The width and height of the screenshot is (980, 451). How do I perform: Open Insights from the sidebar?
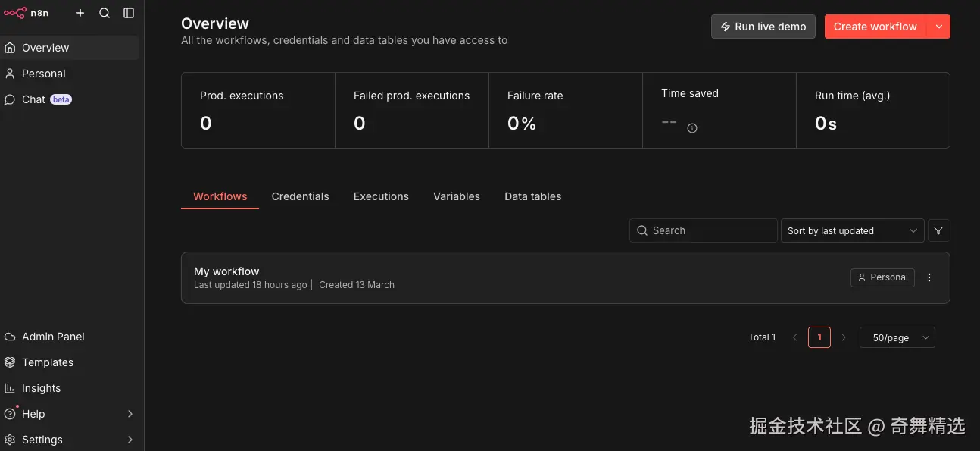coord(41,388)
